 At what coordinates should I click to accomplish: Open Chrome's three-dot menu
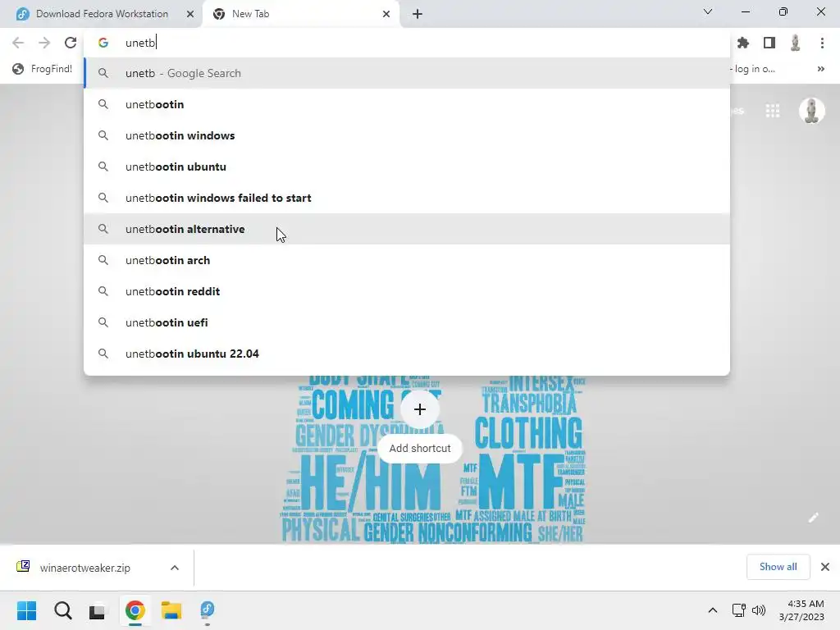(822, 43)
